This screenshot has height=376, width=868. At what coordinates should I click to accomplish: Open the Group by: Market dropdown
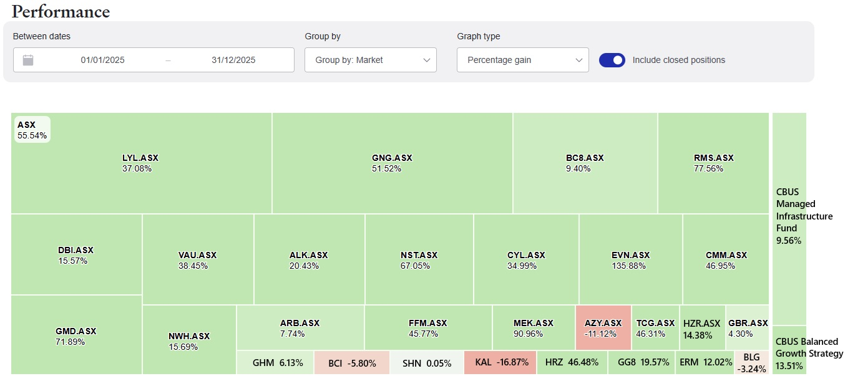pos(370,60)
